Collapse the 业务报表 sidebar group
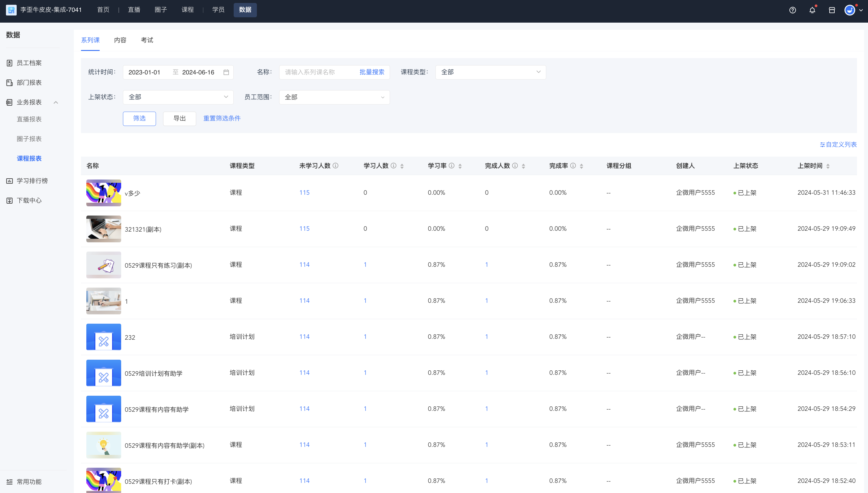868x493 pixels. (56, 102)
